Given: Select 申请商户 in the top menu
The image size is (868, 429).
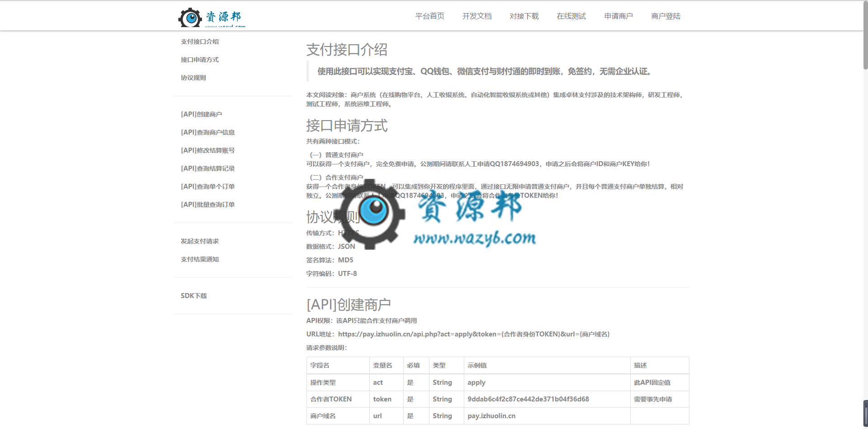Looking at the screenshot, I should 618,16.
